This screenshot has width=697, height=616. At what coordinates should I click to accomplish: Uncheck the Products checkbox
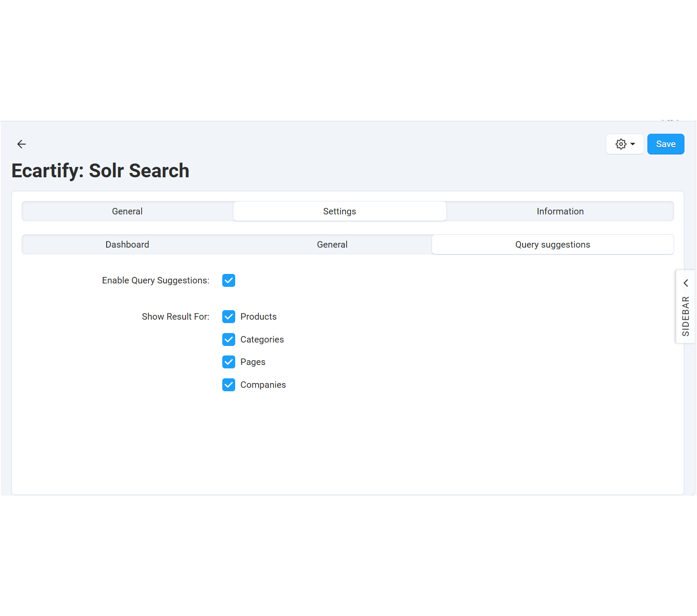(x=229, y=317)
